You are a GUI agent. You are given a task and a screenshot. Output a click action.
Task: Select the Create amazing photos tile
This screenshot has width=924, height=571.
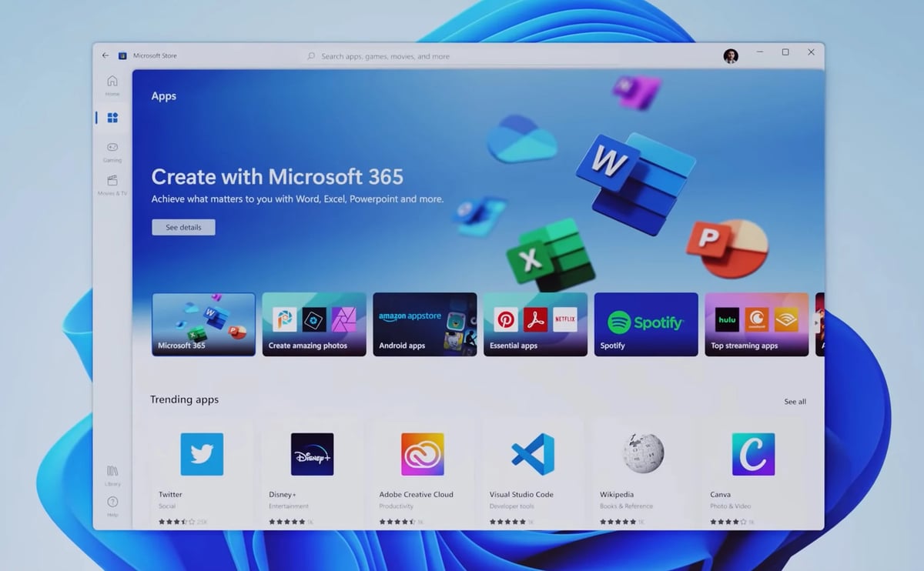314,324
